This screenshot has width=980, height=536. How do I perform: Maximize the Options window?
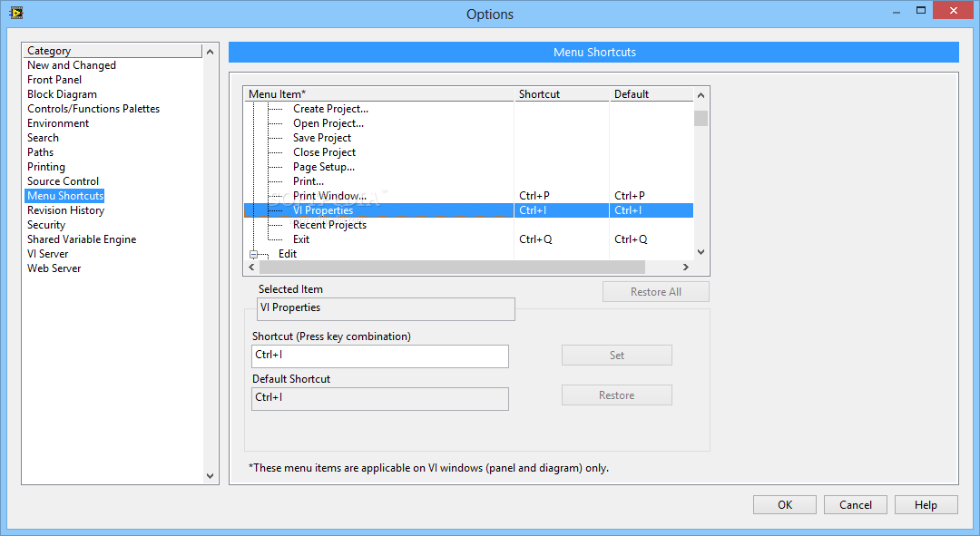click(x=921, y=11)
